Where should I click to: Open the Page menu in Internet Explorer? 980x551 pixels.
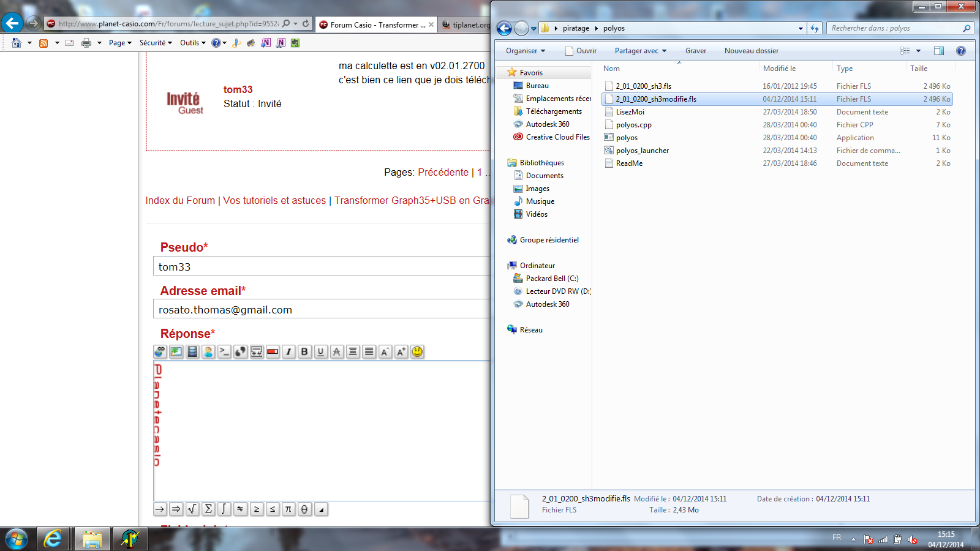click(120, 43)
